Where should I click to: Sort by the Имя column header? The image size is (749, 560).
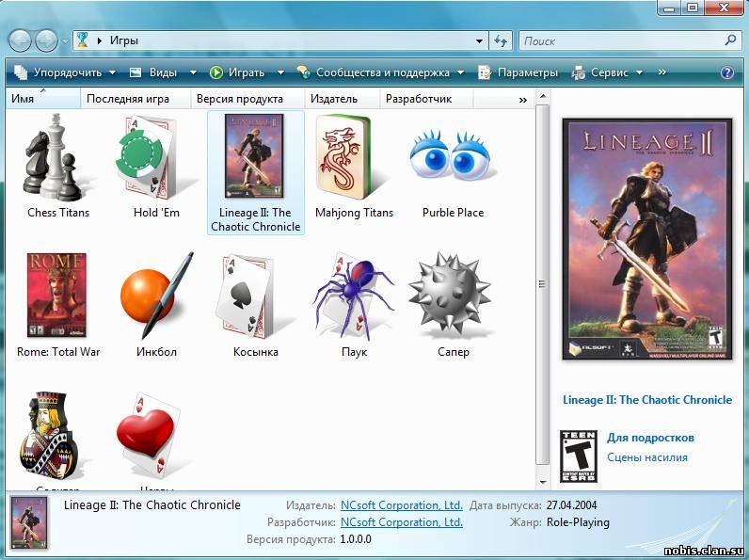[x=43, y=99]
